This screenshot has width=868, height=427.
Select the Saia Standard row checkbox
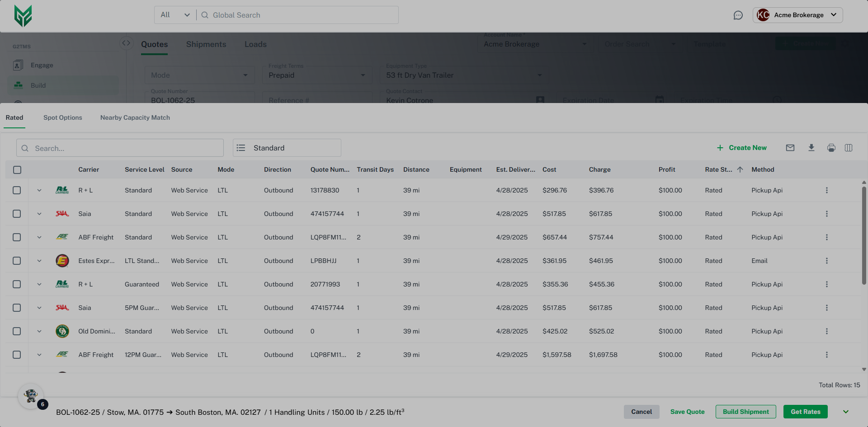17,214
